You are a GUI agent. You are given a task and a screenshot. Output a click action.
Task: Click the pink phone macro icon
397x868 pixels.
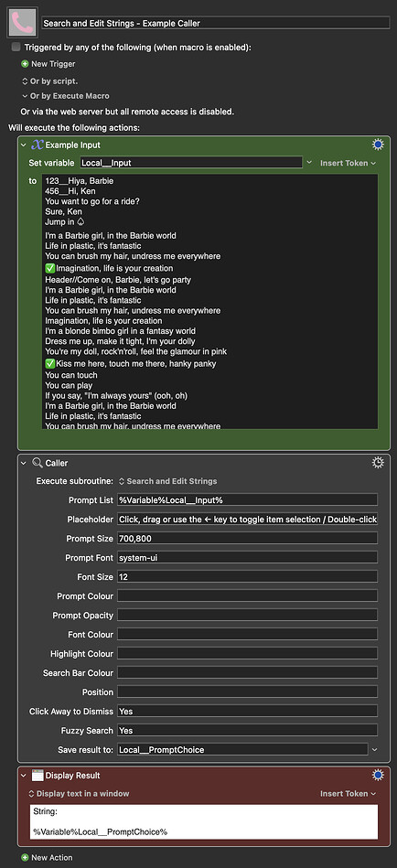22,22
